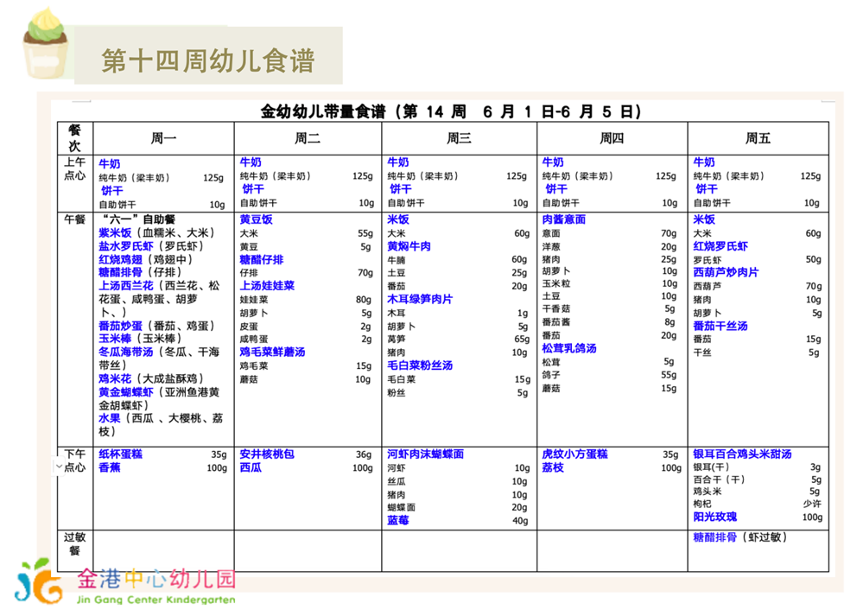863x616 pixels.
Task: Click the heading 第十四周幼儿食谱
Action: pos(208,60)
